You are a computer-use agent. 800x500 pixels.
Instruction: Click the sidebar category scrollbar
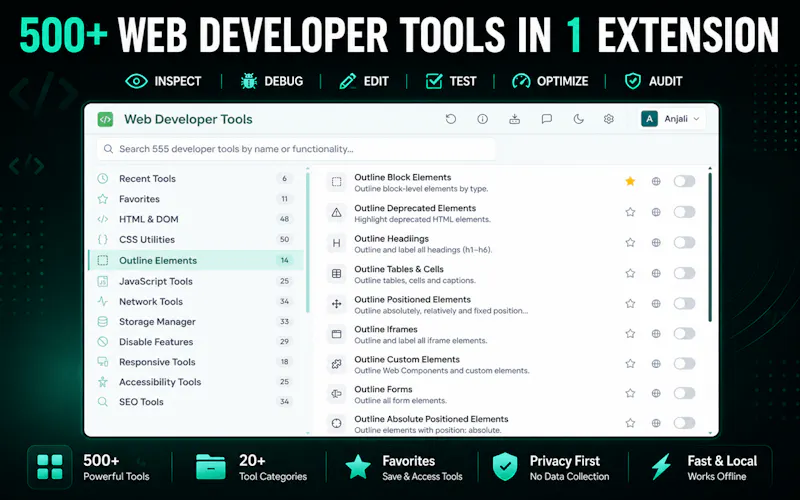pos(308,242)
